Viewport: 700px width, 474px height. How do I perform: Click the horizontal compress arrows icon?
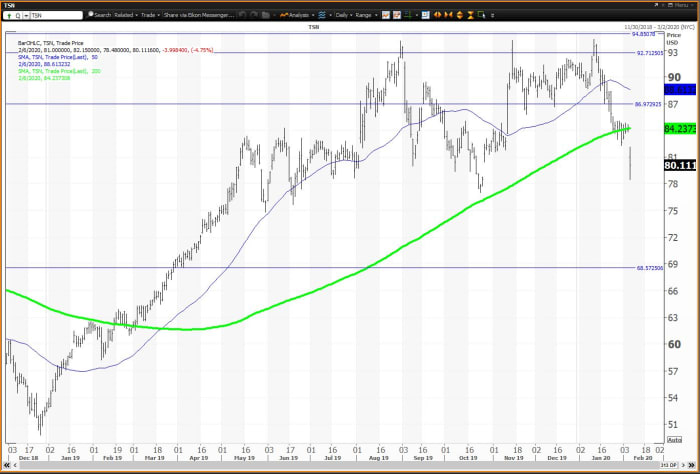[x=449, y=15]
